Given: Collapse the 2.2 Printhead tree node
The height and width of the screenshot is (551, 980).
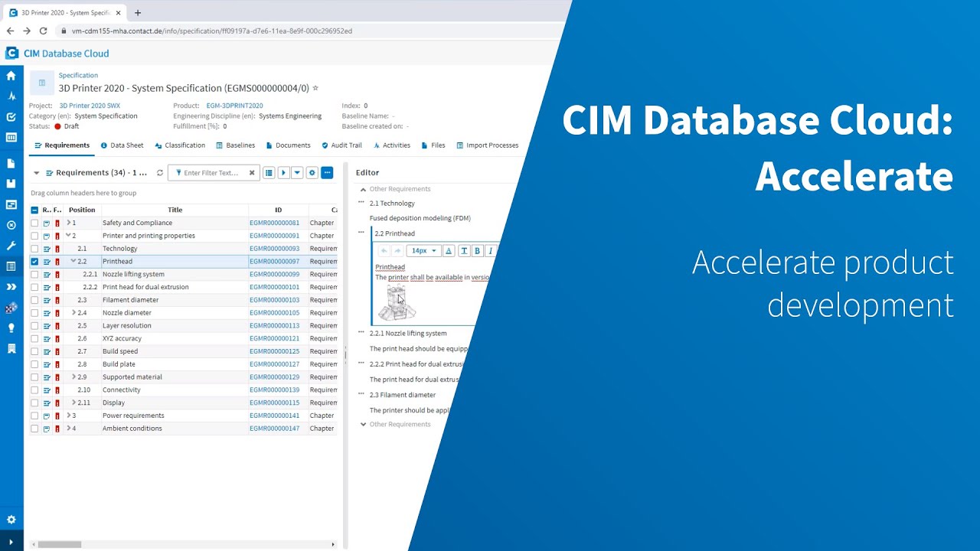Looking at the screenshot, I should (x=73, y=262).
